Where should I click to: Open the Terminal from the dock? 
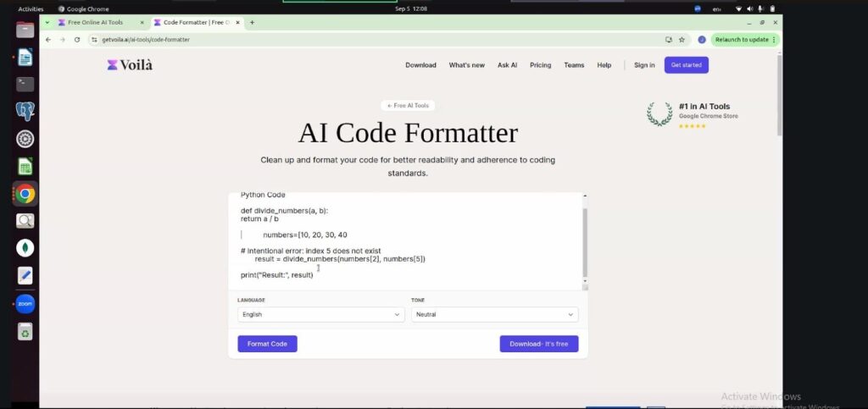point(25,84)
